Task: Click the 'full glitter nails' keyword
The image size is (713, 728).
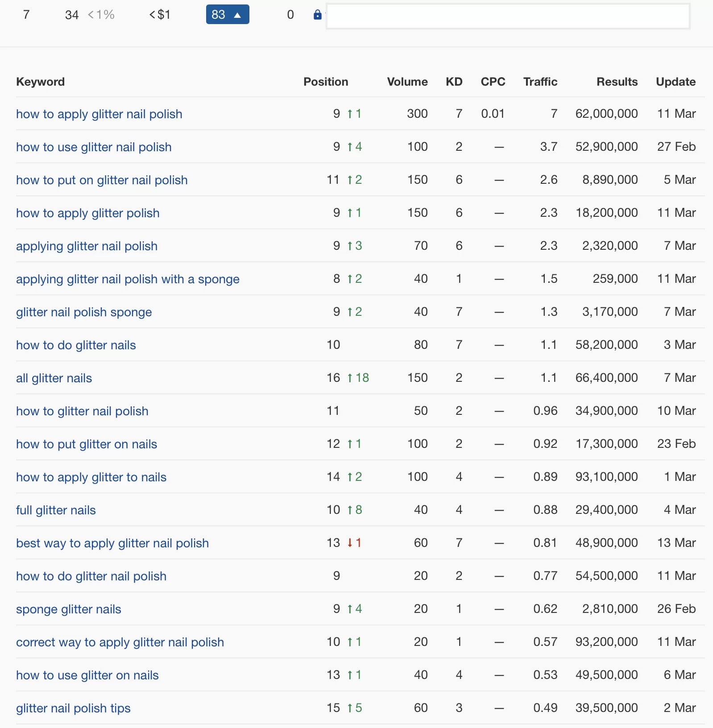Action: click(56, 510)
